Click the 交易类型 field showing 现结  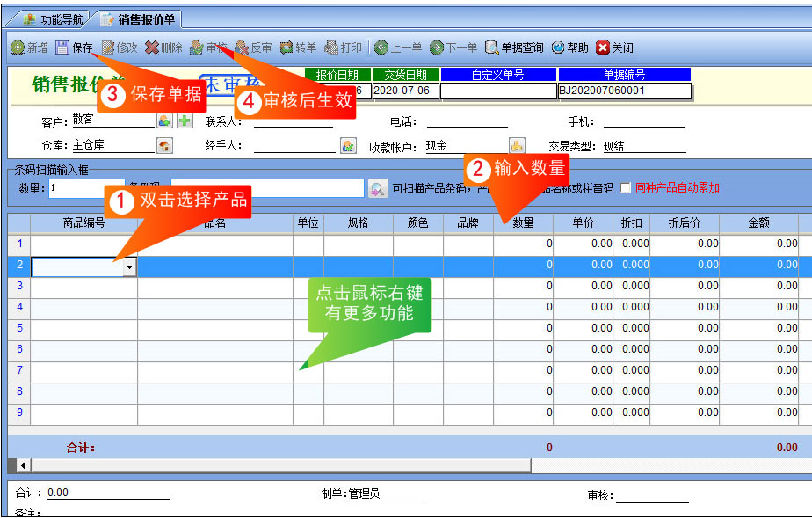click(645, 146)
